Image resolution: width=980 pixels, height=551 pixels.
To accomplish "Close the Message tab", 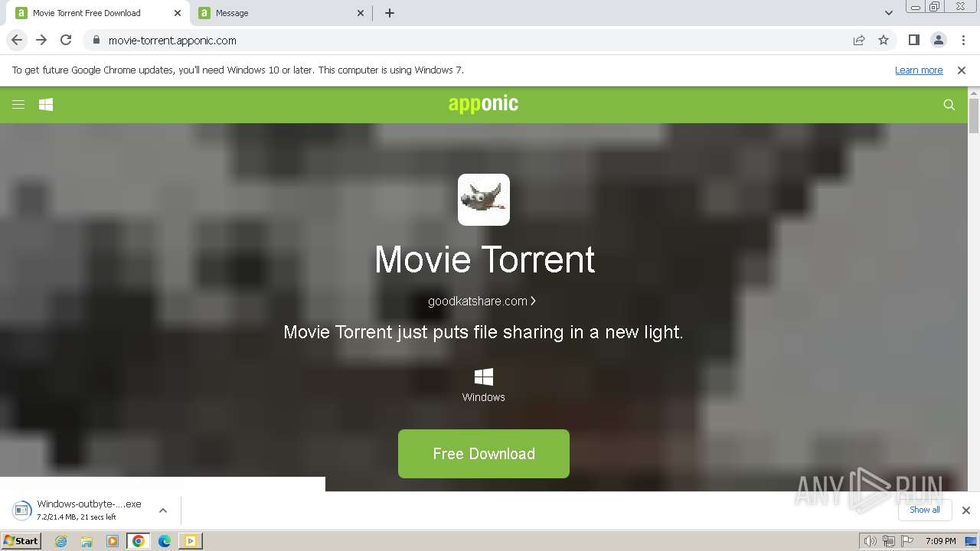I will click(x=361, y=13).
